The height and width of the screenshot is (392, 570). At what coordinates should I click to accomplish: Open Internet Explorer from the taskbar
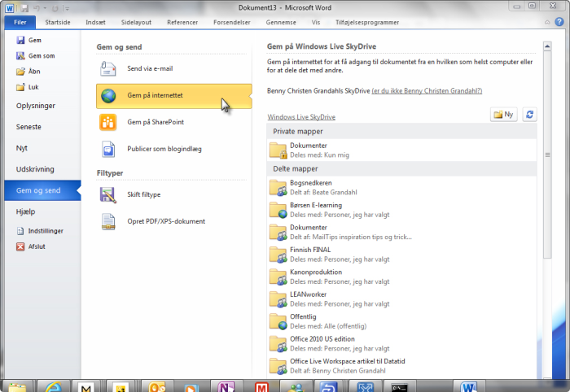54,386
